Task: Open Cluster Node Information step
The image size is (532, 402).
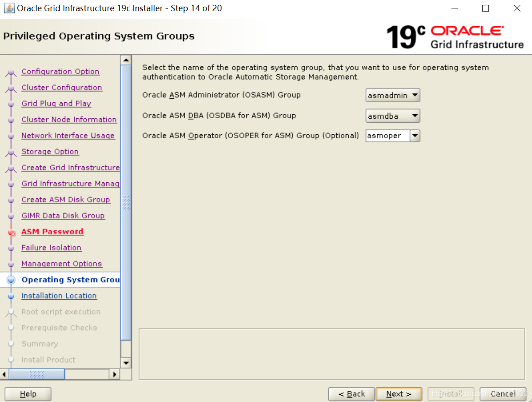Action: pos(69,120)
